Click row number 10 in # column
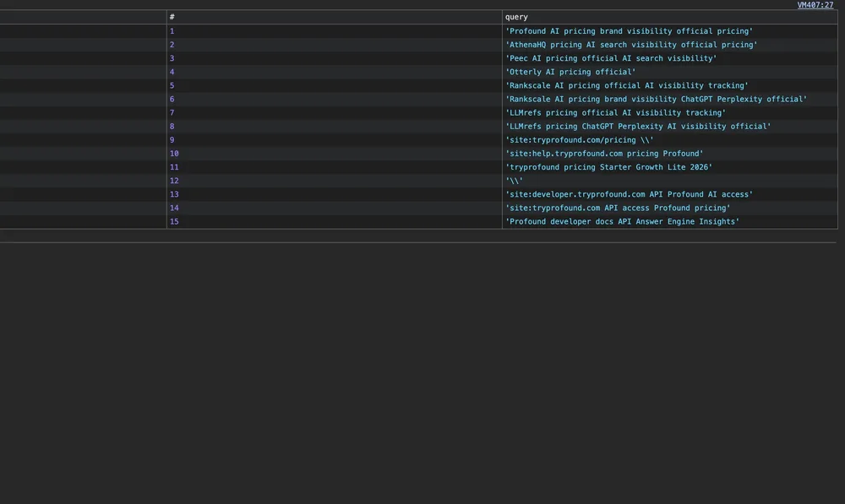Screen dimensions: 845x504 [x=174, y=154]
